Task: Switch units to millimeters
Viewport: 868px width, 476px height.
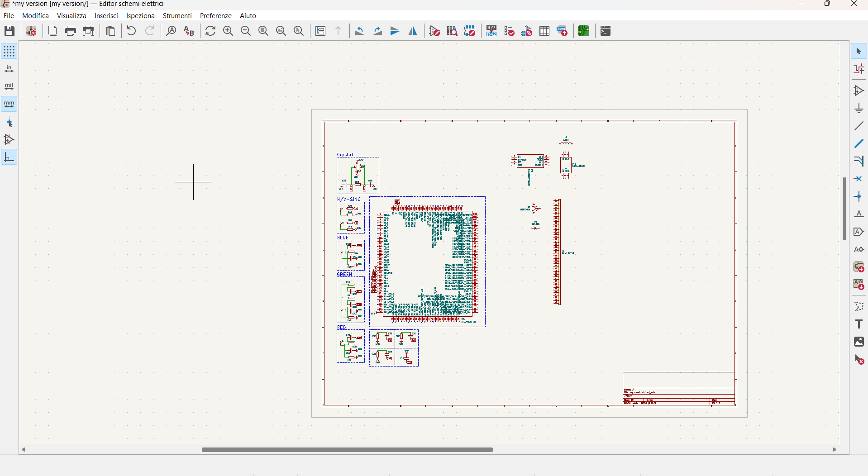Action: click(9, 104)
